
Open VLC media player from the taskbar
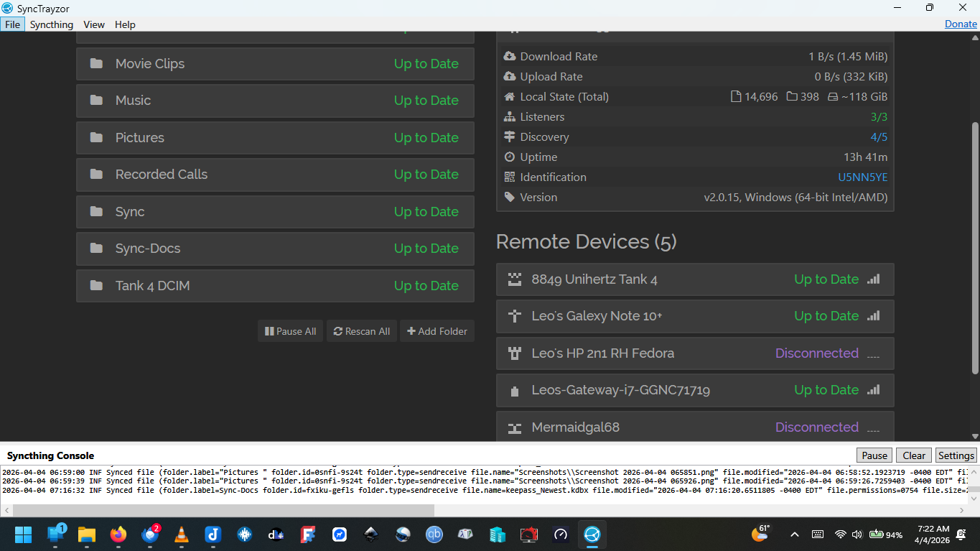tap(182, 534)
